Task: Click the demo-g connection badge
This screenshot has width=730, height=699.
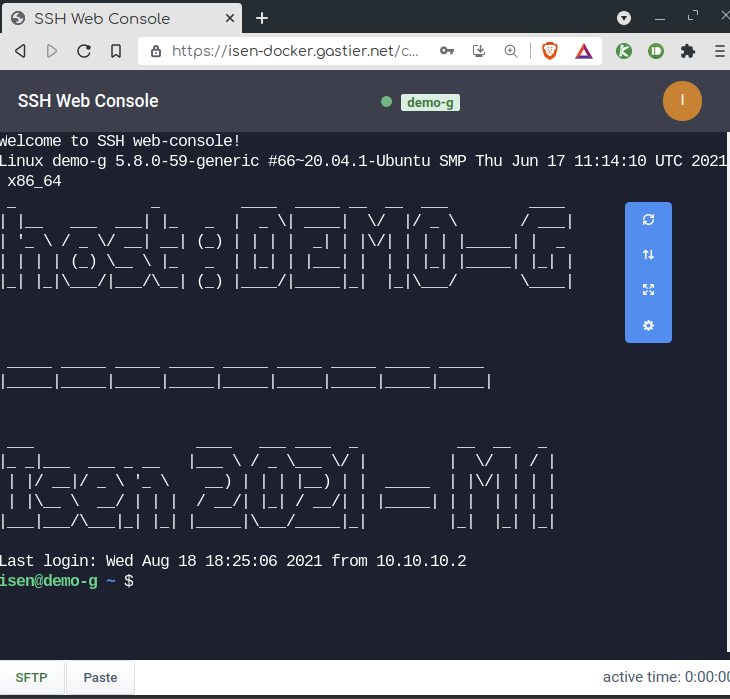Action: [x=430, y=102]
